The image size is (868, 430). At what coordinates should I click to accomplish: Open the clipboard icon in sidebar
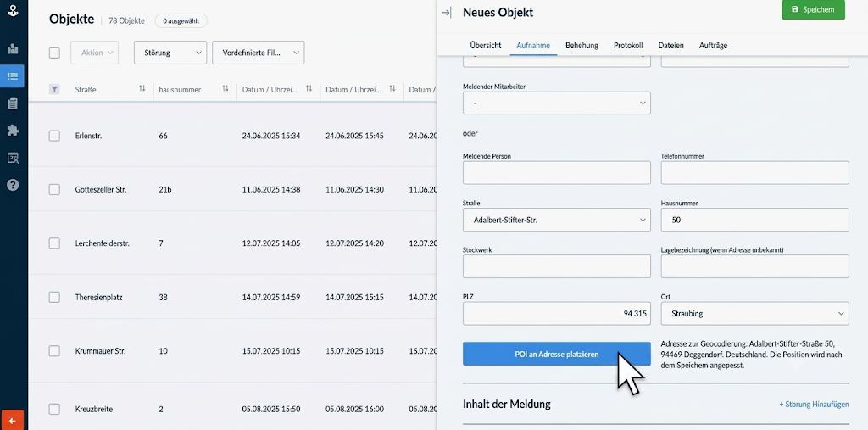pyautogui.click(x=13, y=103)
